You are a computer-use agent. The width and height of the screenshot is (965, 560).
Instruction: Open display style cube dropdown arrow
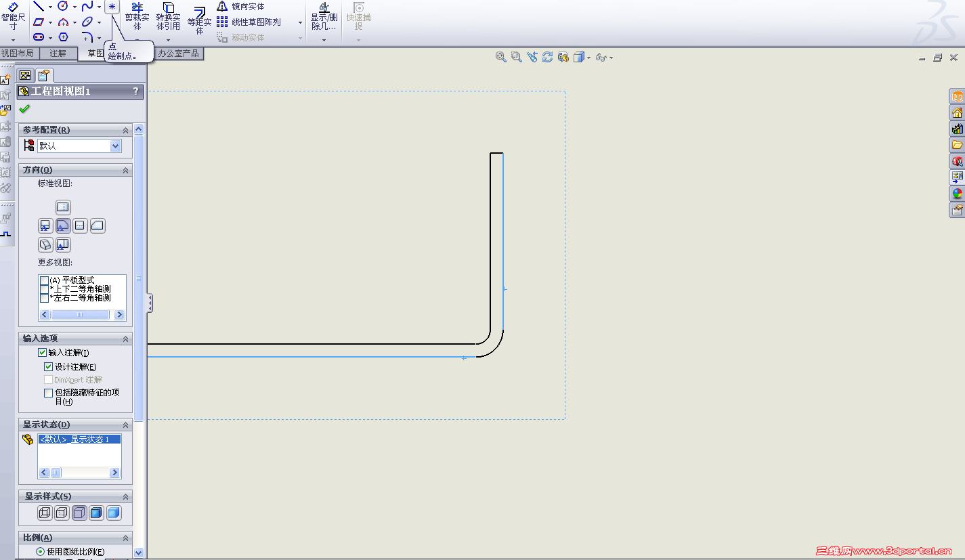click(x=588, y=58)
